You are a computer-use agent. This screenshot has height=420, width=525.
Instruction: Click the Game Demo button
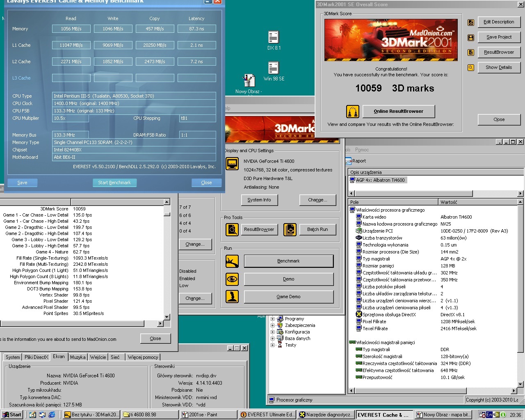[x=288, y=297]
